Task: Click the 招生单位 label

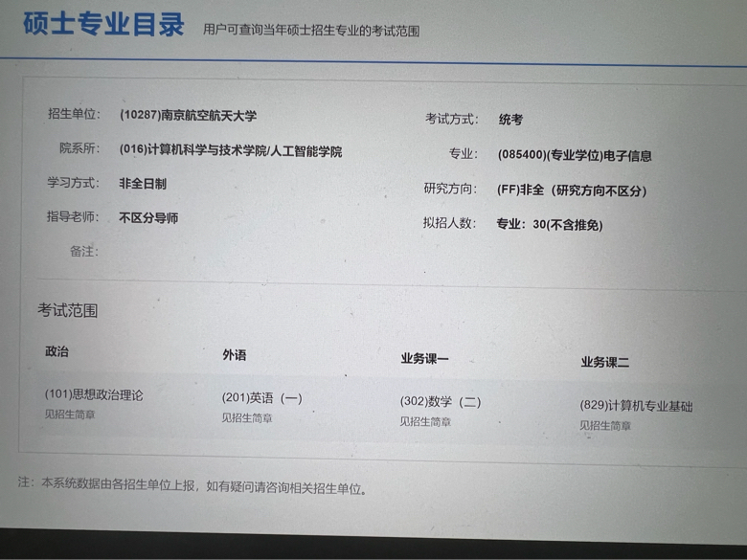Action: (74, 114)
